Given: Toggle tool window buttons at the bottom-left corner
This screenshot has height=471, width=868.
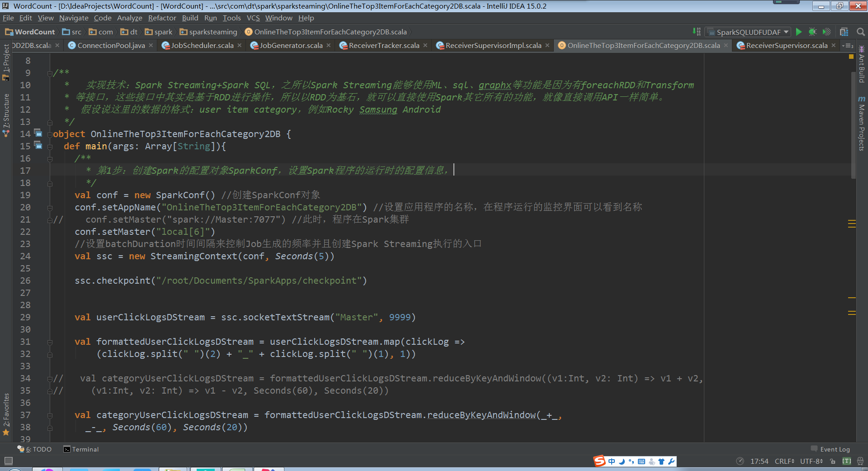Looking at the screenshot, I should [x=8, y=461].
